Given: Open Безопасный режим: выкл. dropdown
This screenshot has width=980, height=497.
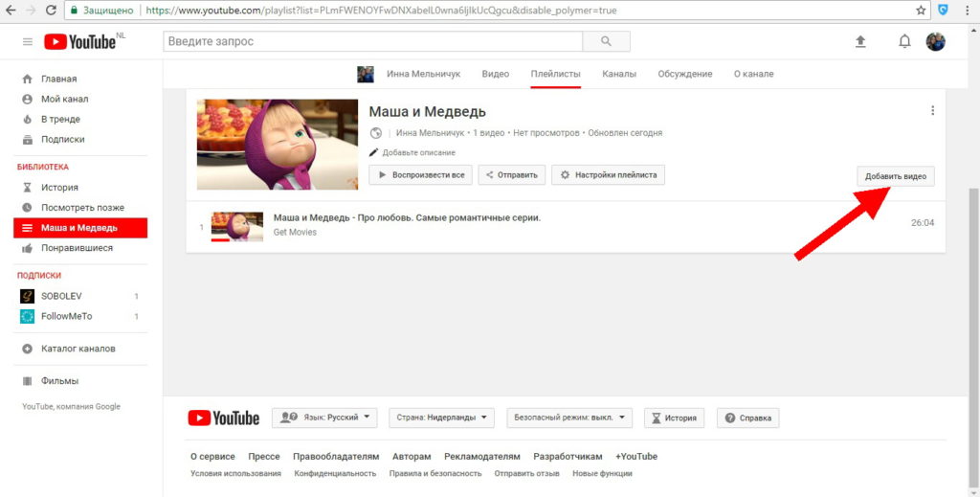Looking at the screenshot, I should click(x=569, y=418).
